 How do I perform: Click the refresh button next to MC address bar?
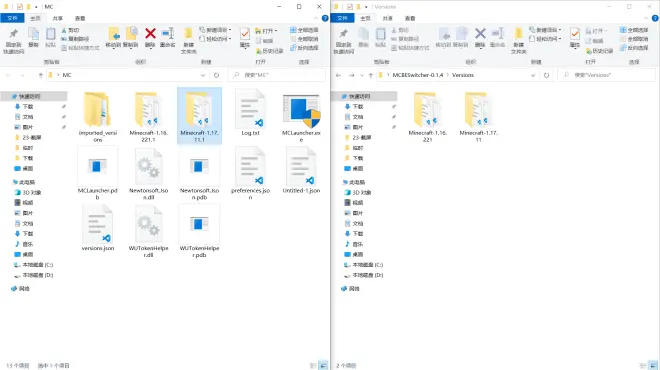(x=216, y=75)
